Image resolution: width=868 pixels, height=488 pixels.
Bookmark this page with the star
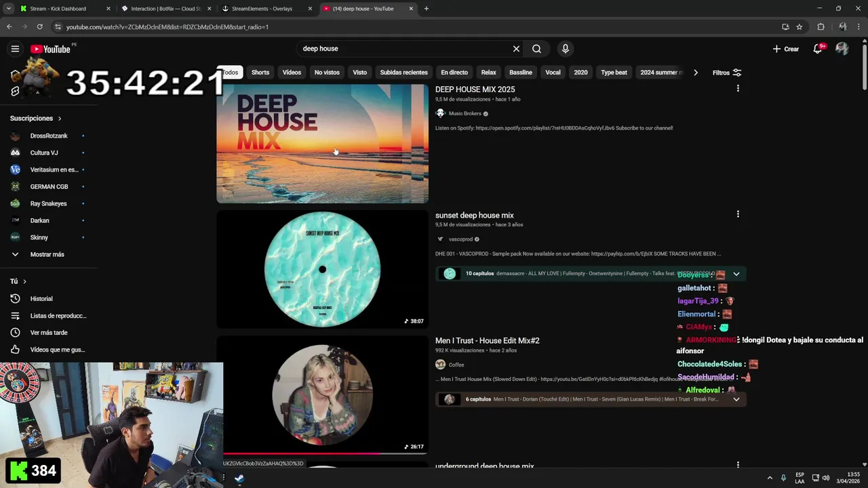click(x=800, y=26)
